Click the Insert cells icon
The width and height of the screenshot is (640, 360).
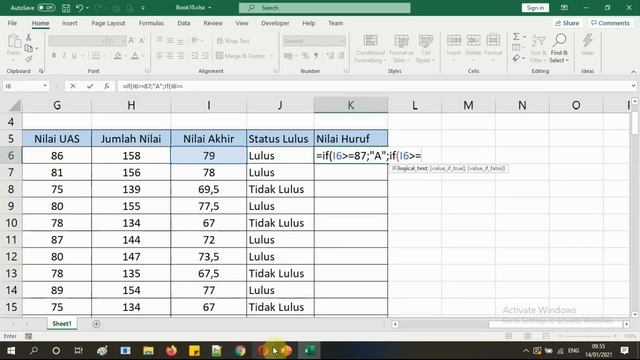coord(453,40)
